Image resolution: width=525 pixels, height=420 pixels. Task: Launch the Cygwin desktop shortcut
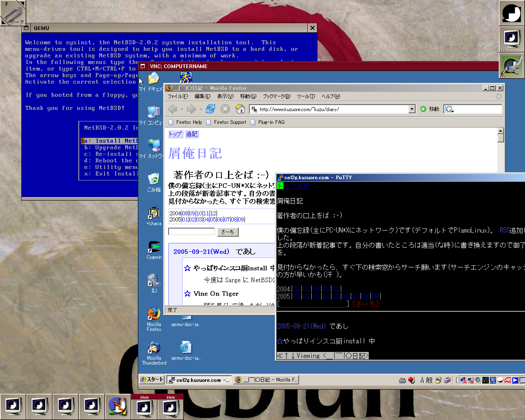(154, 250)
